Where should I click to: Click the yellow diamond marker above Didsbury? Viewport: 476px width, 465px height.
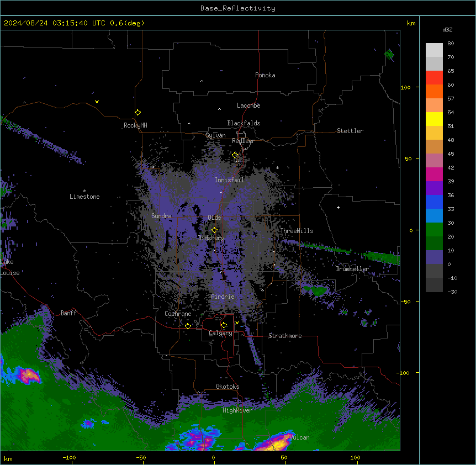215,230
